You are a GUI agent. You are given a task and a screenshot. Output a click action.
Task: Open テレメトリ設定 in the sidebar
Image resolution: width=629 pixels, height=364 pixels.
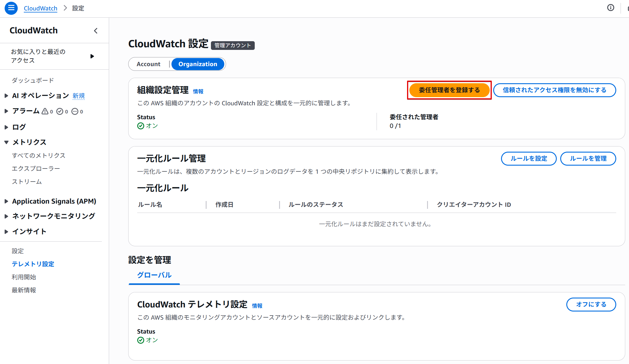coord(33,264)
